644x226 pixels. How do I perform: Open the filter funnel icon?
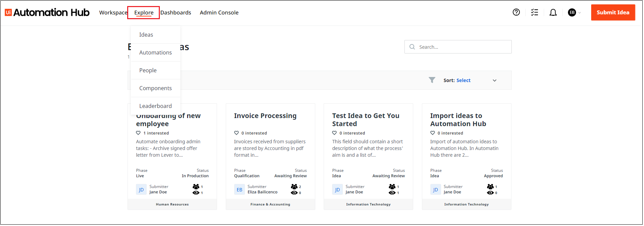click(432, 80)
